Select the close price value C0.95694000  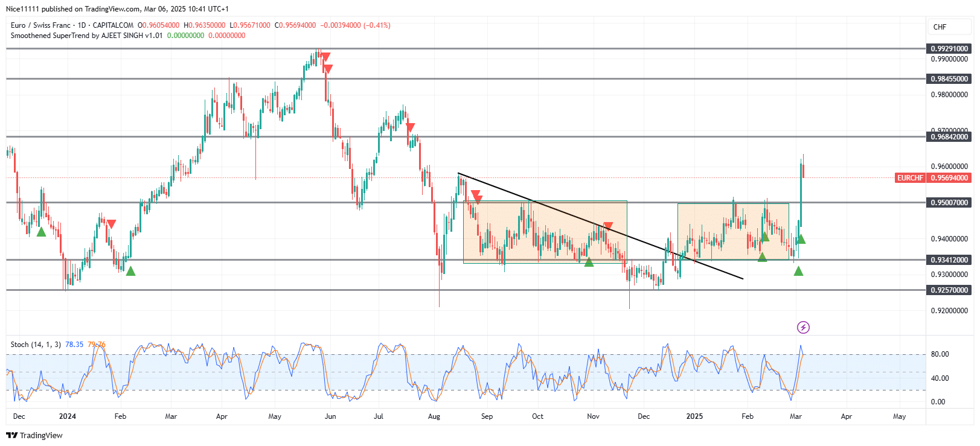pyautogui.click(x=295, y=25)
